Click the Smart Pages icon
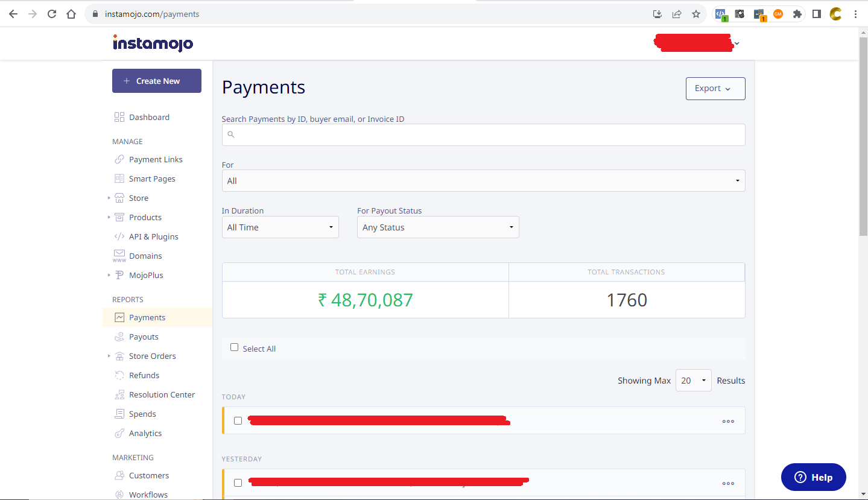The height and width of the screenshot is (500, 868). tap(119, 179)
